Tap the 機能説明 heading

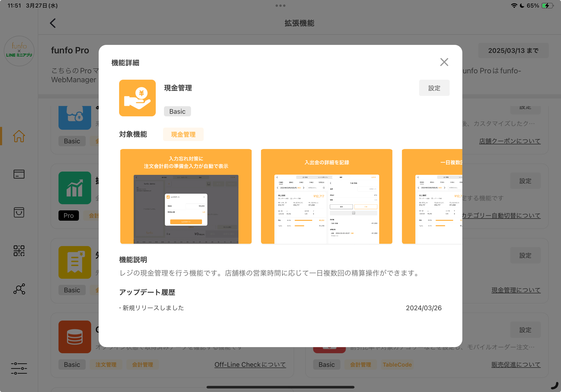tap(133, 259)
